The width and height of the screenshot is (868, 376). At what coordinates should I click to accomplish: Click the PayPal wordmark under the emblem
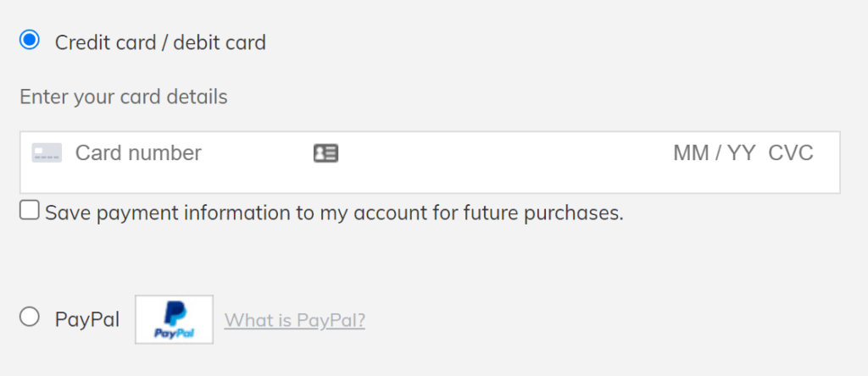(x=174, y=333)
